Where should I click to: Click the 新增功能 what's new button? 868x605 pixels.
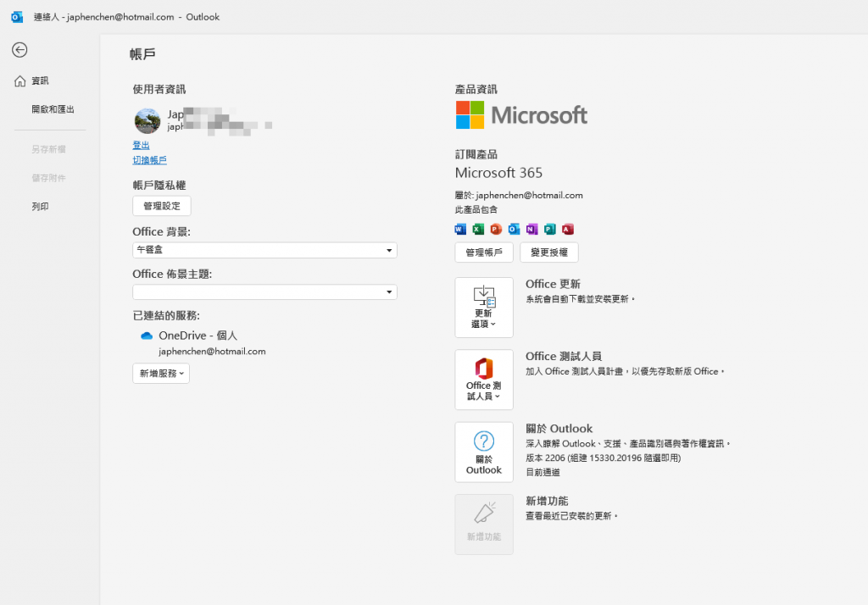484,525
